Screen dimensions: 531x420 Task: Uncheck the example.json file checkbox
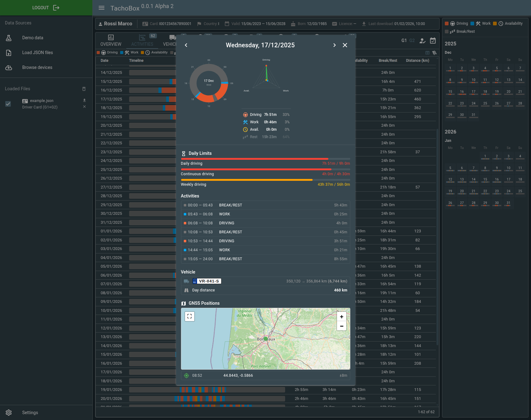pos(8,104)
